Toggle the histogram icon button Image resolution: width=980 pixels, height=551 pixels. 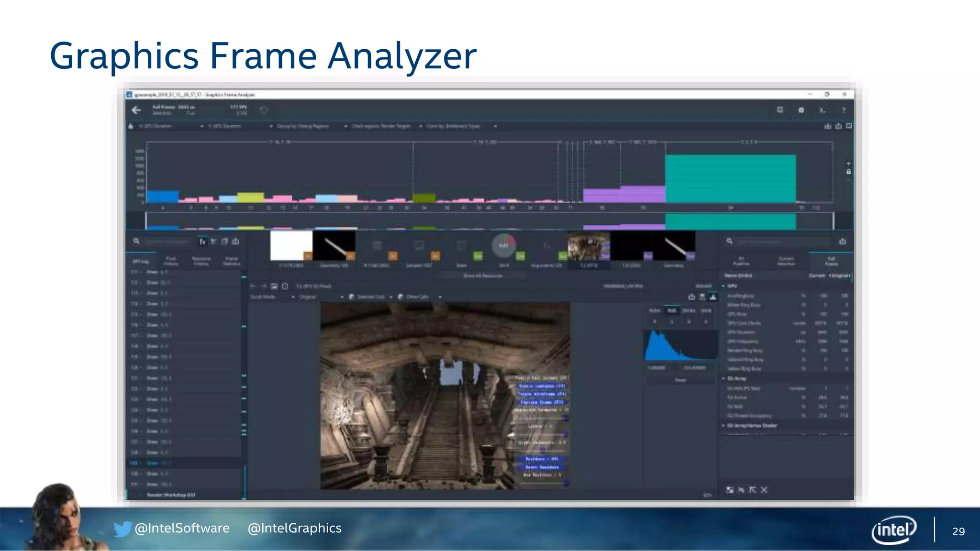coord(713,297)
